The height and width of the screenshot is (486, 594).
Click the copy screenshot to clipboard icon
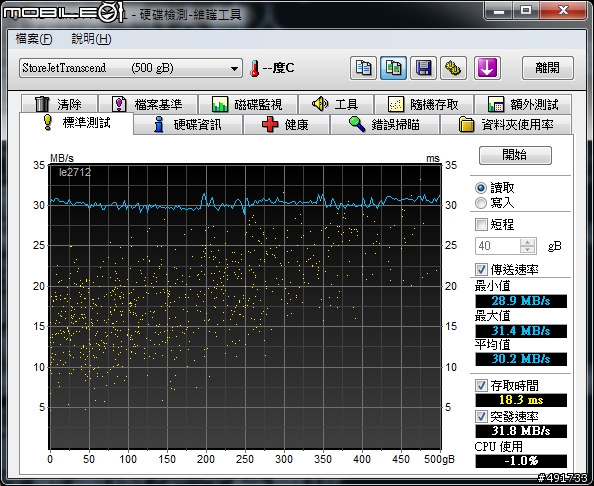pos(393,68)
